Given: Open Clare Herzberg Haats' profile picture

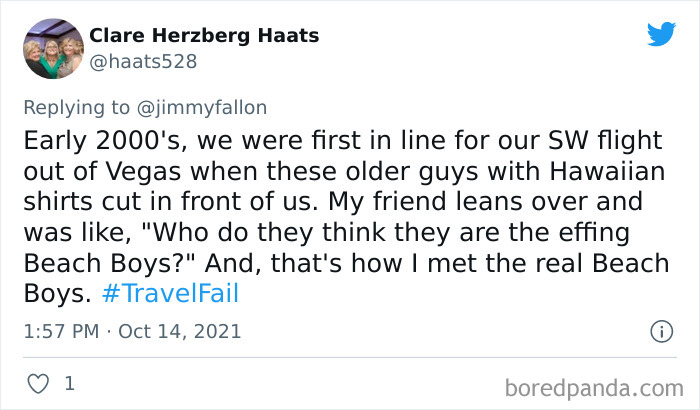Looking at the screenshot, I should coord(52,48).
